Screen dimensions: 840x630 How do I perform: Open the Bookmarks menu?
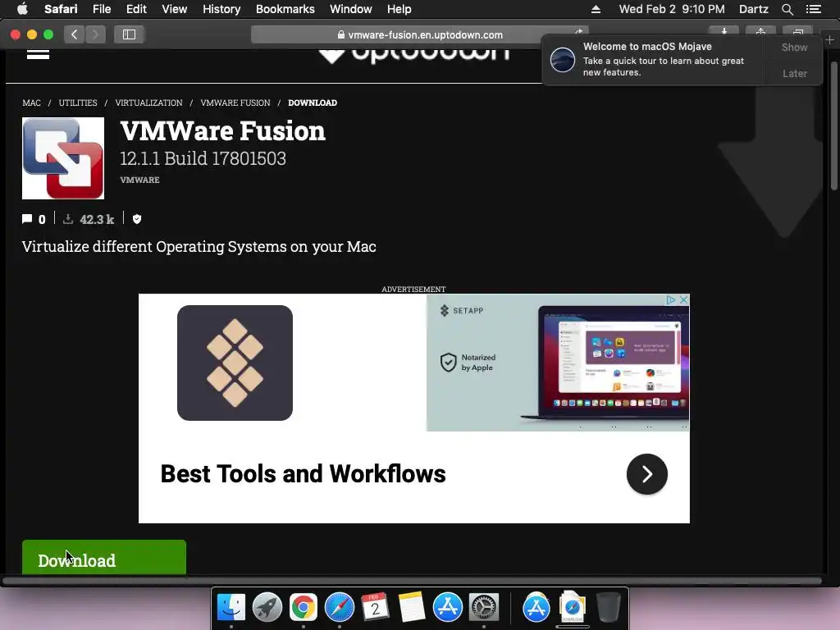[285, 9]
